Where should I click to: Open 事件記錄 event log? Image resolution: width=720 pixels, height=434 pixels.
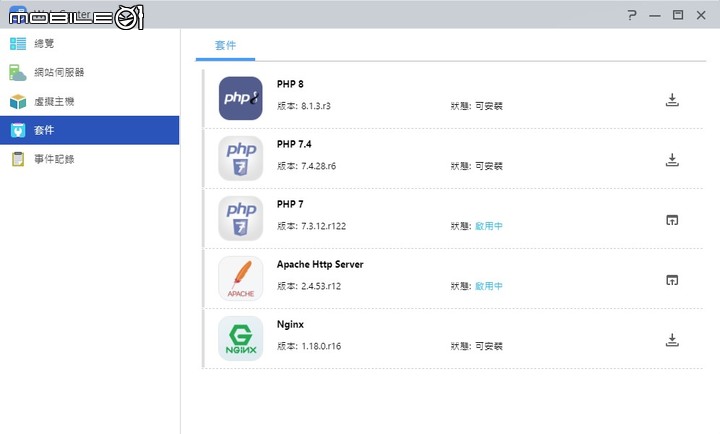tap(90, 159)
